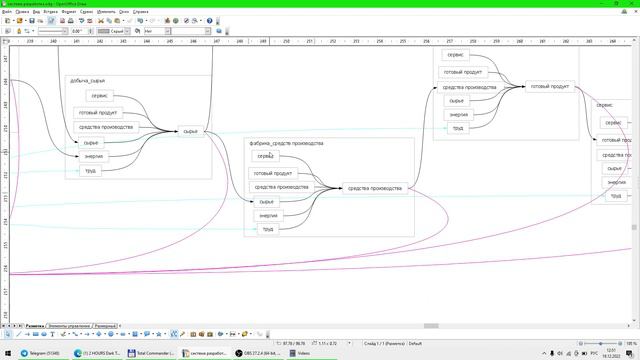Image resolution: width=640 pixels, height=360 pixels.
Task: Open the notification center tray icon
Action: tap(630, 353)
